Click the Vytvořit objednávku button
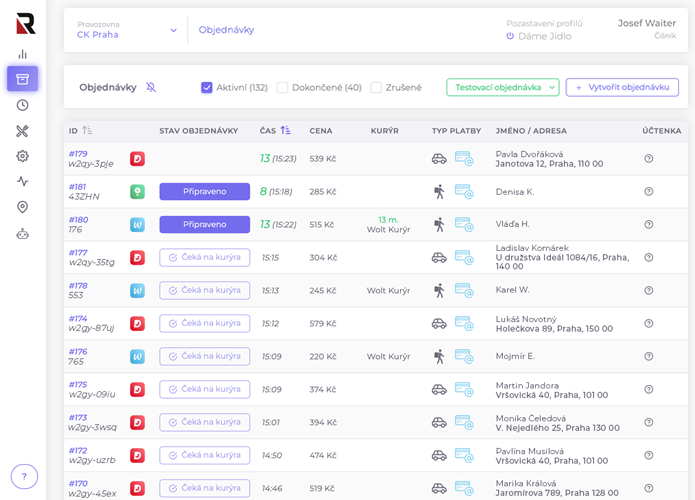The image size is (695, 500). click(621, 87)
